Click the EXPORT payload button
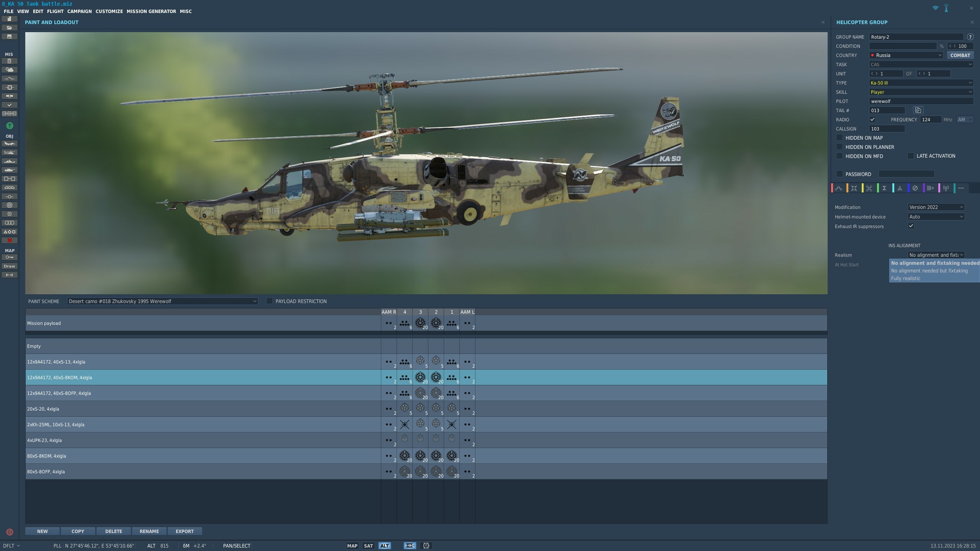 [185, 531]
